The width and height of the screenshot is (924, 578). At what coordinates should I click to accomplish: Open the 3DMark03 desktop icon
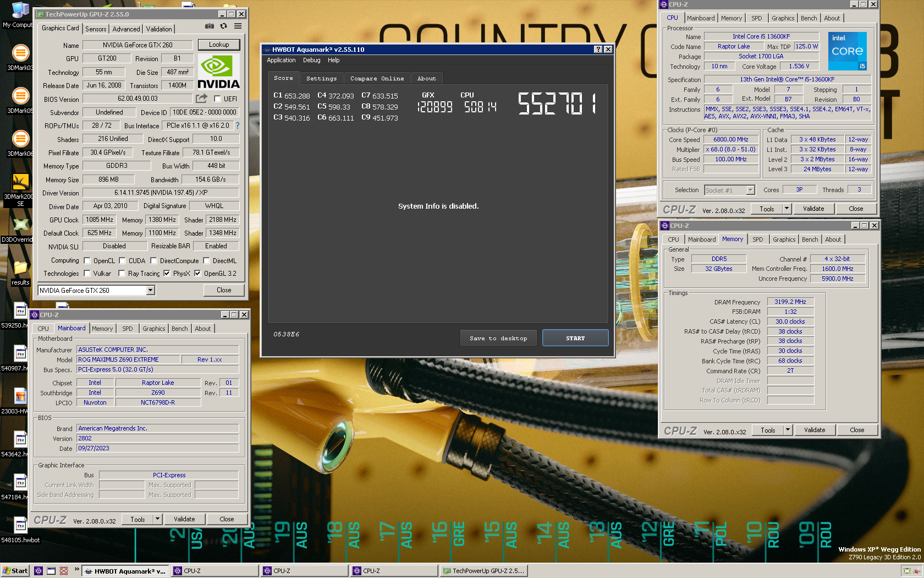[20, 53]
